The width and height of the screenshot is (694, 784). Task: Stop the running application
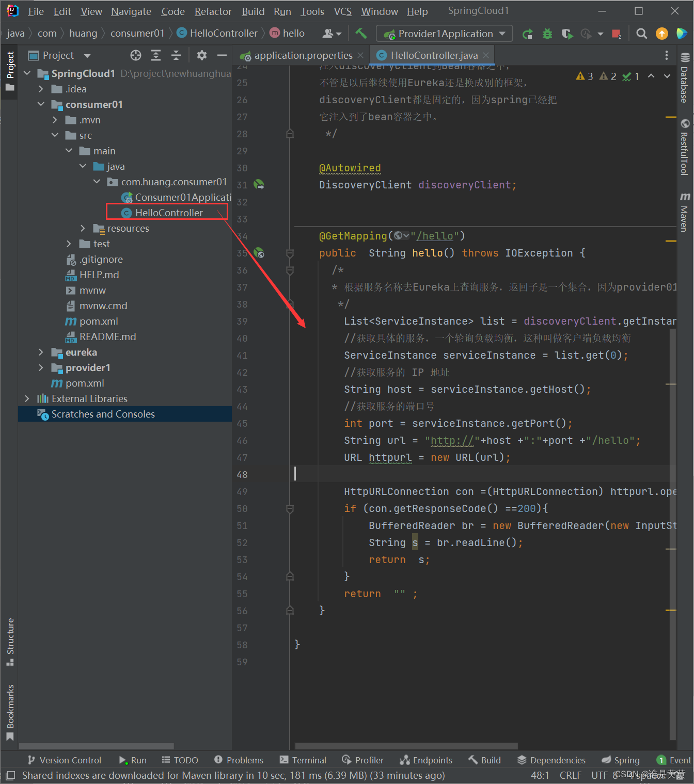[616, 34]
